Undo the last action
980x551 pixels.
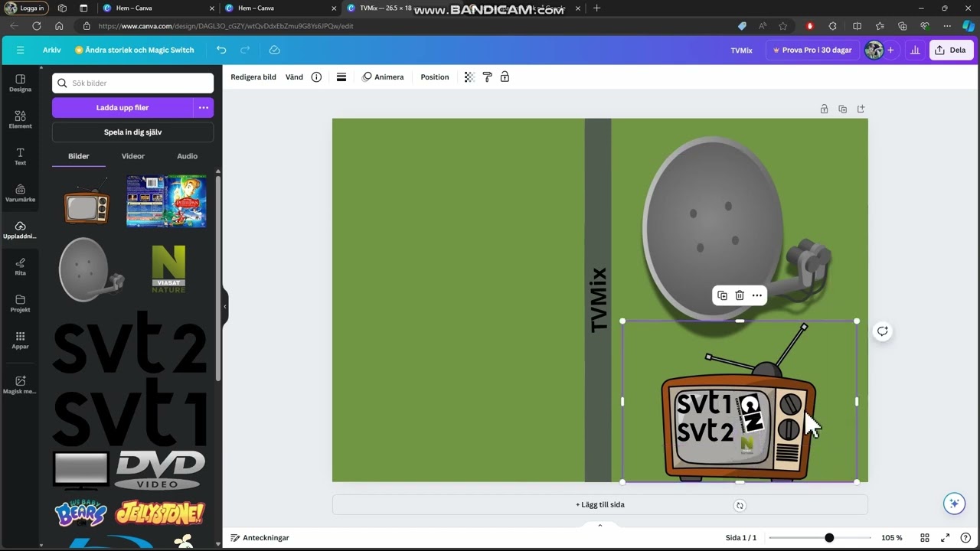click(x=221, y=50)
